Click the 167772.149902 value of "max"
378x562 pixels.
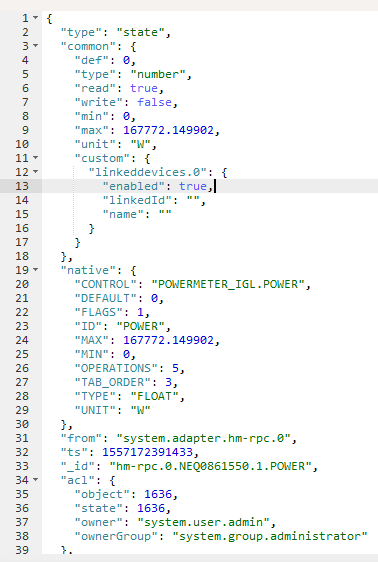tap(168, 130)
